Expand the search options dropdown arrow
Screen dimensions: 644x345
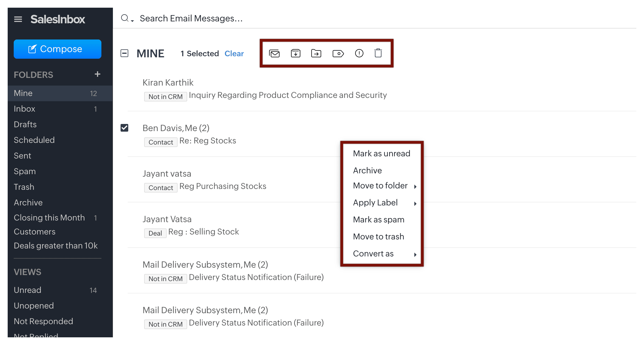point(132,21)
